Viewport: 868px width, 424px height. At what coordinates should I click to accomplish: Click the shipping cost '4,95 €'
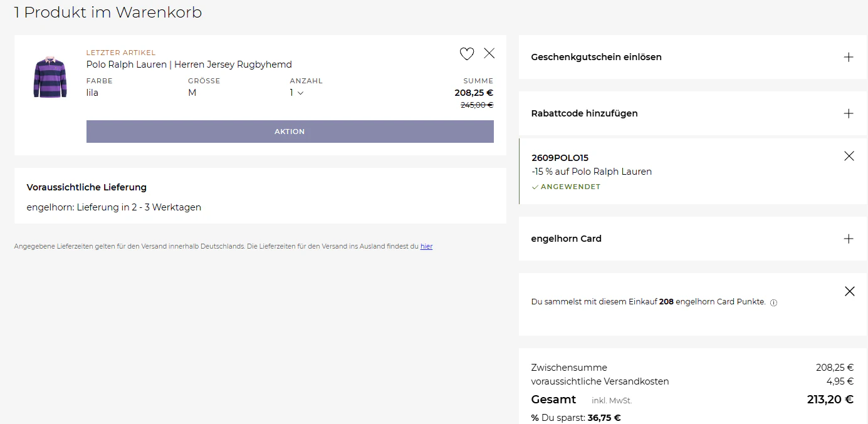click(840, 381)
